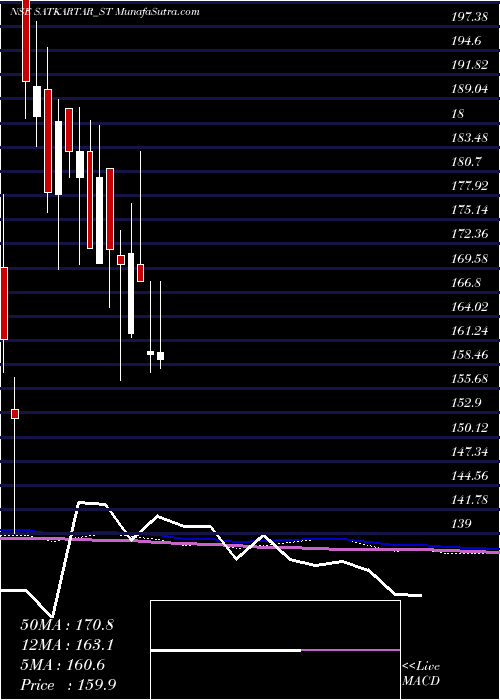Click the 158.46 price axis label

coord(469,355)
